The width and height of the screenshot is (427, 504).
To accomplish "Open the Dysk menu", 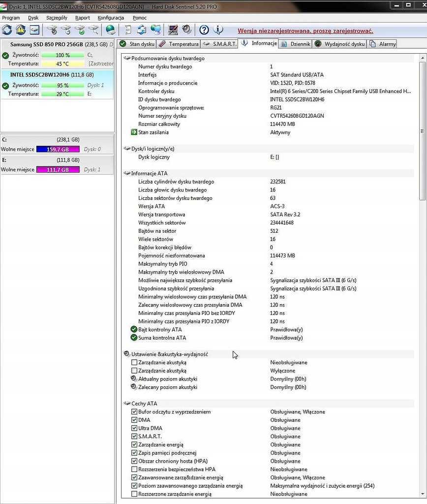I will pyautogui.click(x=33, y=18).
